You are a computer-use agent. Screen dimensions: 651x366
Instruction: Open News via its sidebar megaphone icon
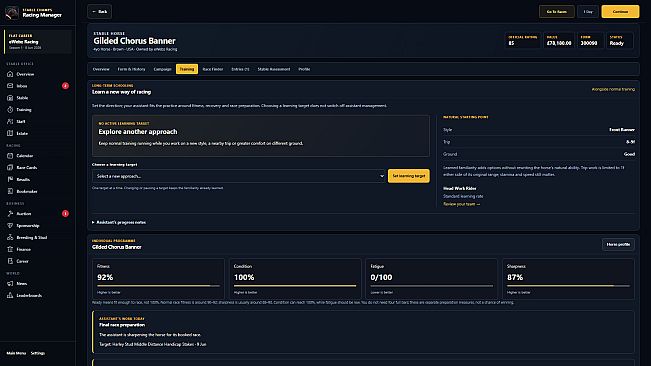pyautogui.click(x=10, y=283)
